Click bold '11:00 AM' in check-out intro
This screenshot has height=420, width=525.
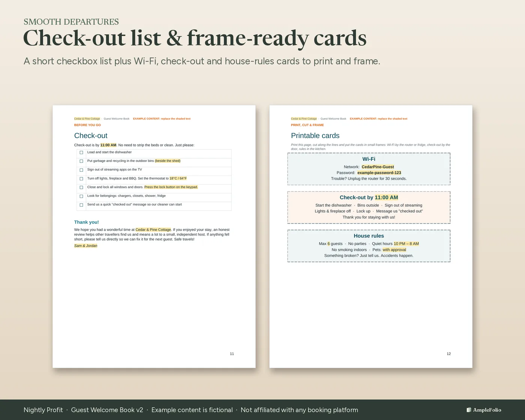(x=108, y=145)
